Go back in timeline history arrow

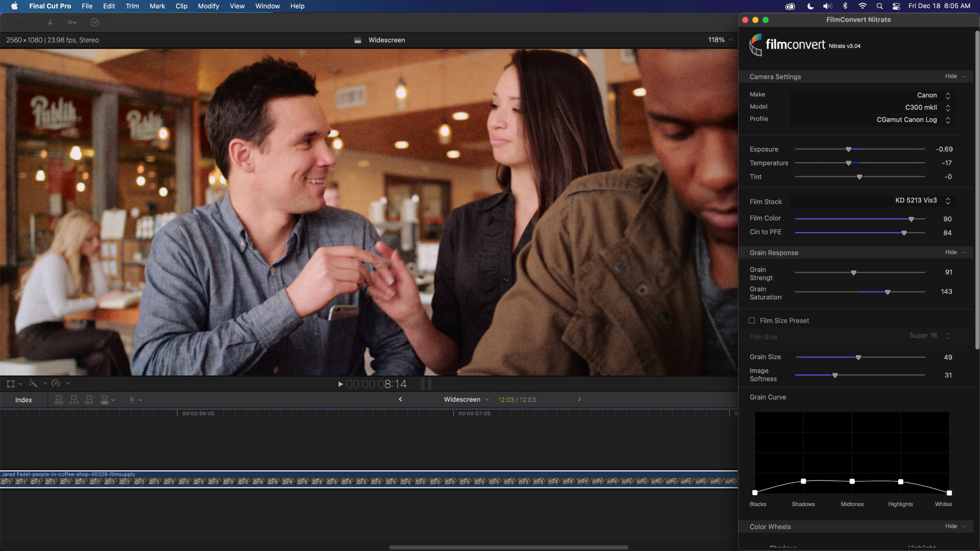(401, 399)
